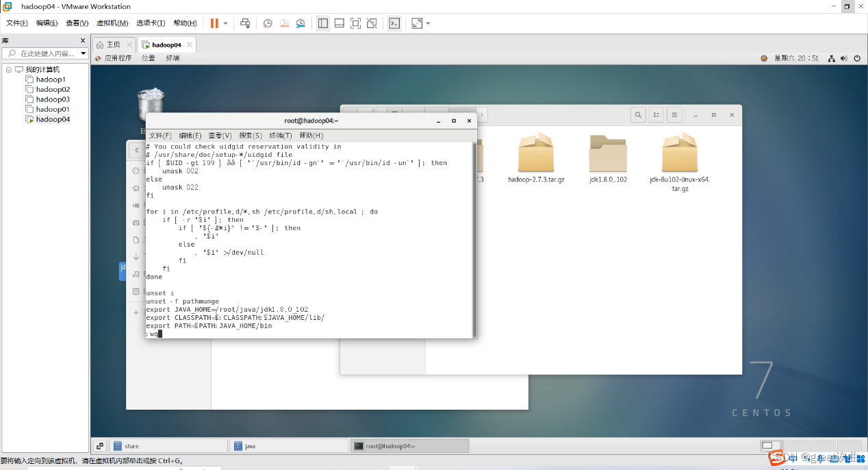Open the power options dropdown arrow beside pause
Image resolution: width=868 pixels, height=470 pixels.
click(225, 23)
